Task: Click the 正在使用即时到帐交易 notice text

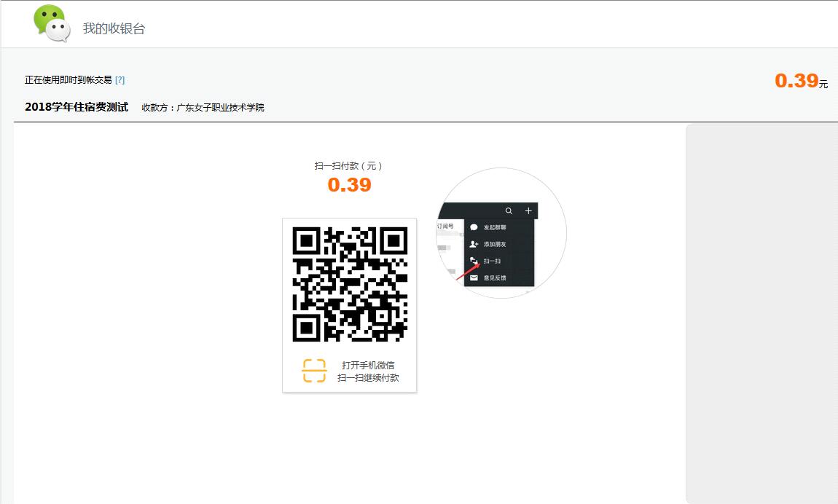Action: tap(68, 80)
